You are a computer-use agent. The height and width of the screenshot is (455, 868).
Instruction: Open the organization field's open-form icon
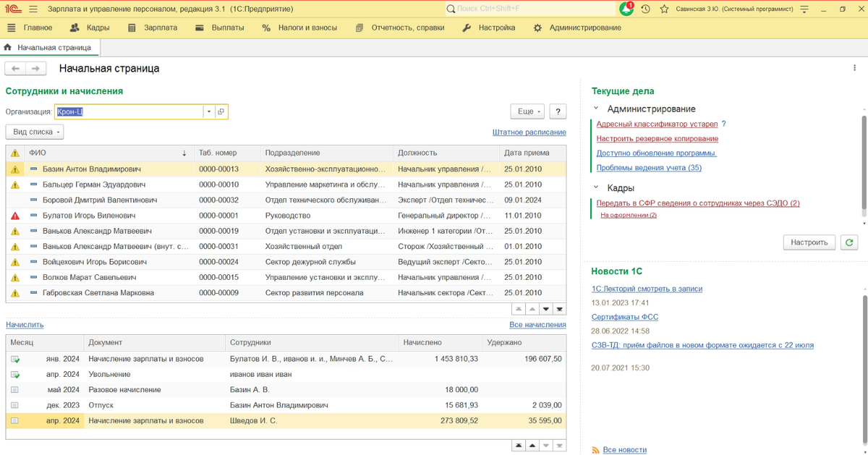[x=221, y=111]
